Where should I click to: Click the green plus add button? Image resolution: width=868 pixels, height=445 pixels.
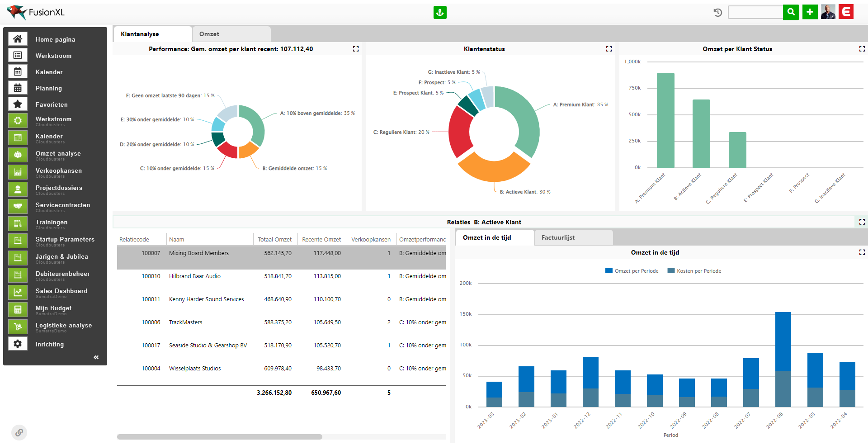810,12
